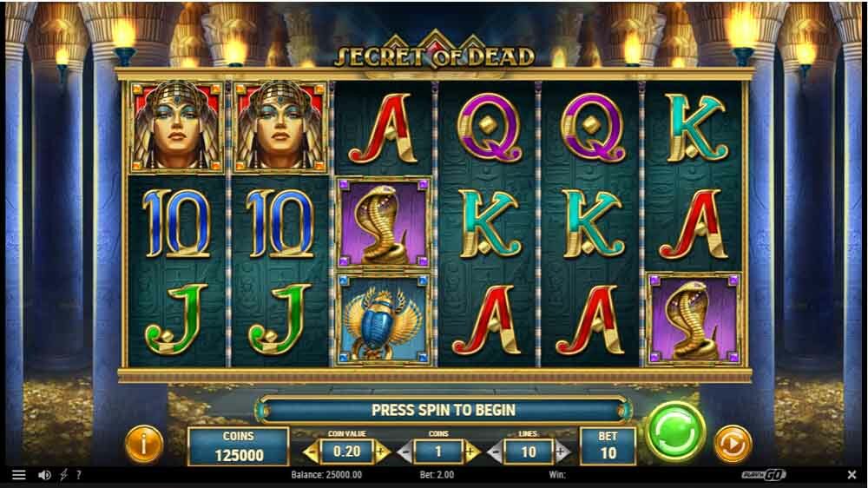Click the Bet 10 display box
This screenshot has width=868, height=488.
coord(608,446)
